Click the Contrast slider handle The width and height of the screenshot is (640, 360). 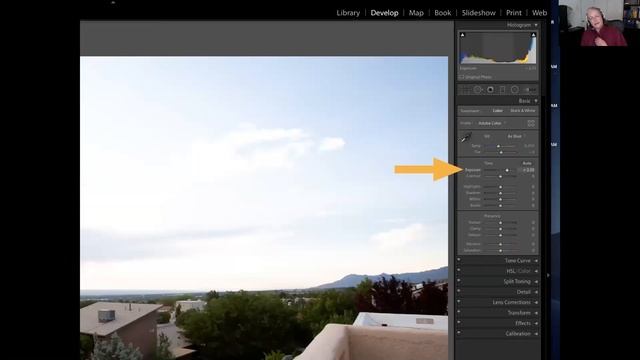coord(500,176)
